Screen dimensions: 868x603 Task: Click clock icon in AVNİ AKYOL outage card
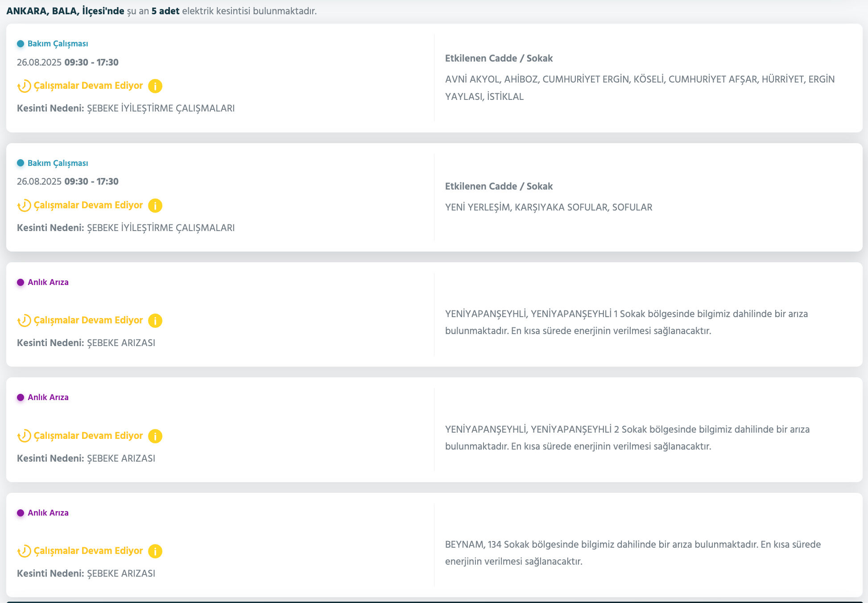click(24, 86)
